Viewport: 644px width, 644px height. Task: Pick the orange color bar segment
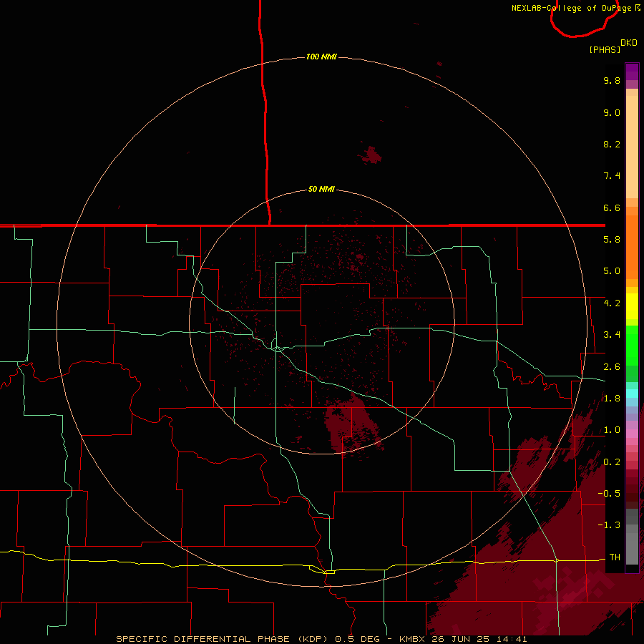632,247
